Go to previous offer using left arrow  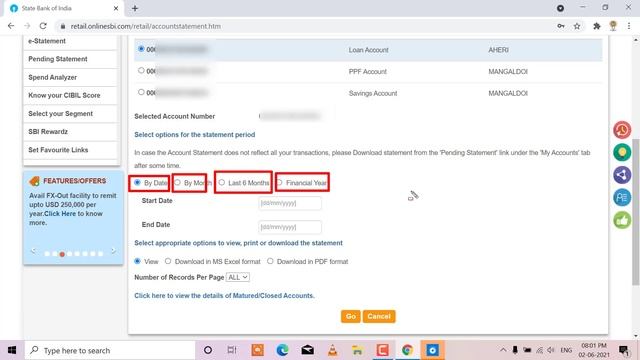tap(33, 251)
